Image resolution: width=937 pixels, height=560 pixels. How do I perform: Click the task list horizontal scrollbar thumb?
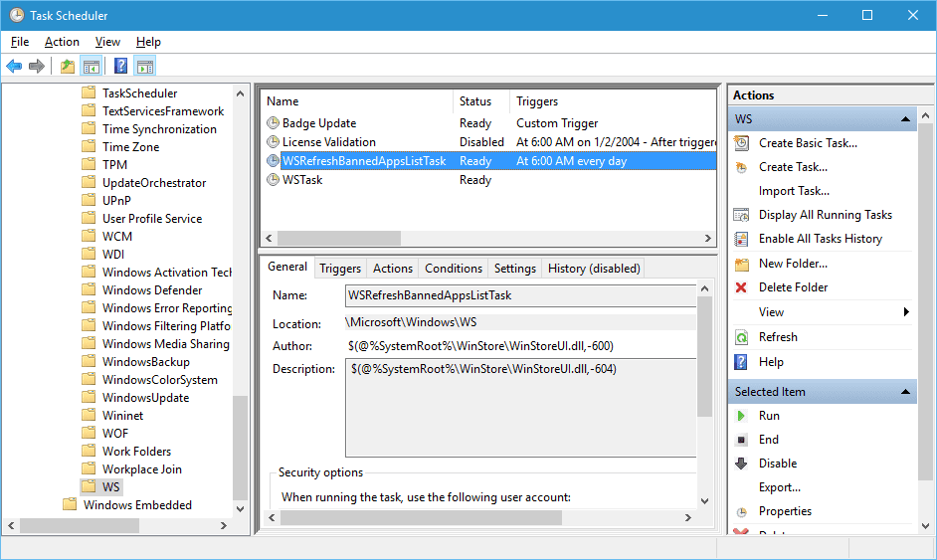point(339,238)
